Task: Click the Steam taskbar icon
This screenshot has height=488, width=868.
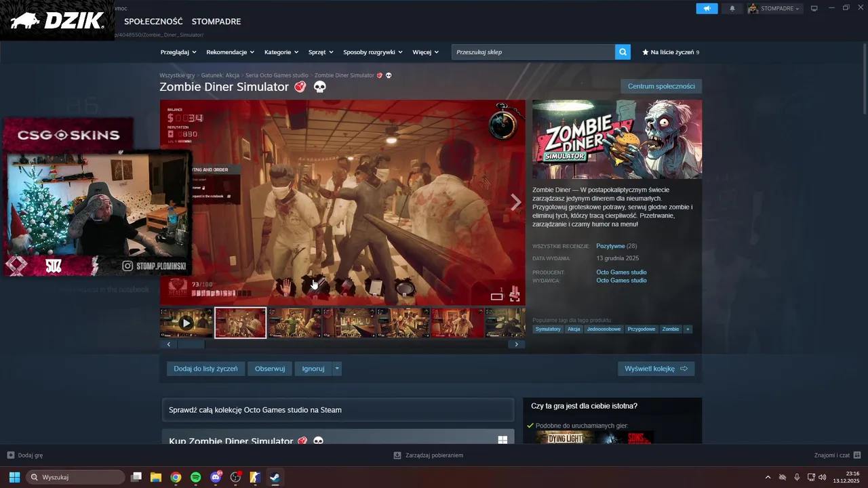Action: click(275, 477)
